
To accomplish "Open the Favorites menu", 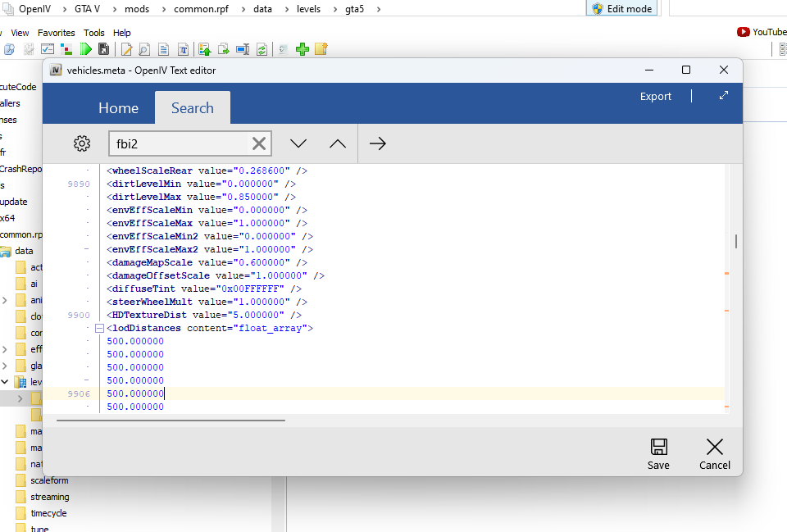I will [x=57, y=33].
